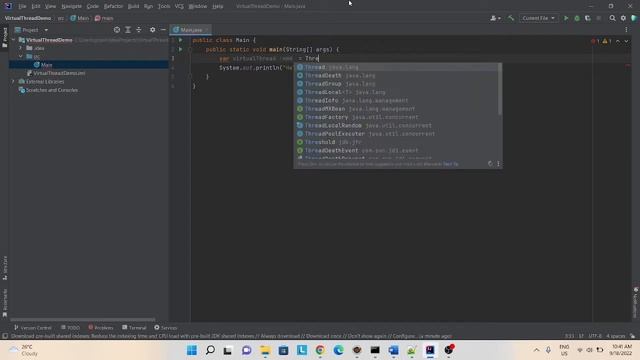The height and width of the screenshot is (360, 640).
Task: Click Project panel horizontal scrollbar
Action: (82, 320)
